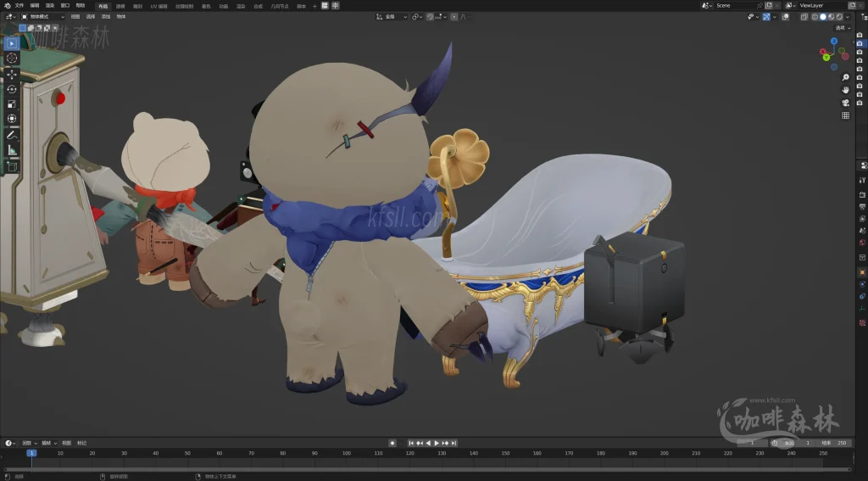Play the animation forward
The height and width of the screenshot is (481, 868).
[x=437, y=443]
